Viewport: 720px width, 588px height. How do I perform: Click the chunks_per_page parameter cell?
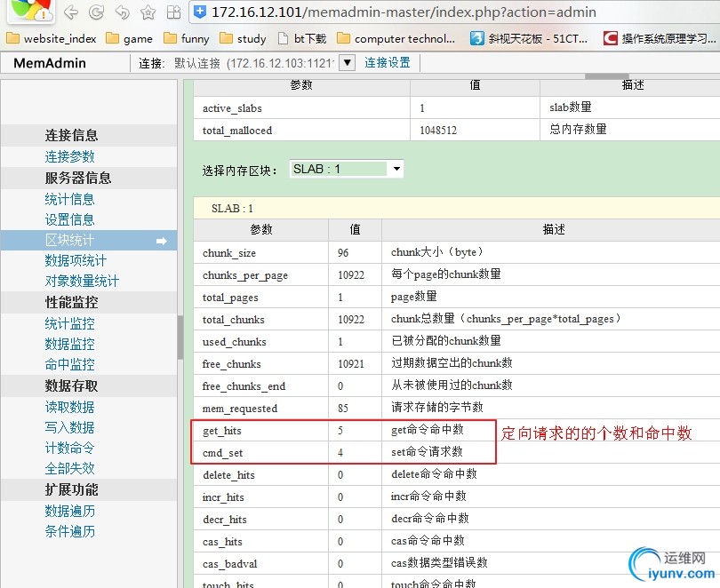click(x=260, y=274)
